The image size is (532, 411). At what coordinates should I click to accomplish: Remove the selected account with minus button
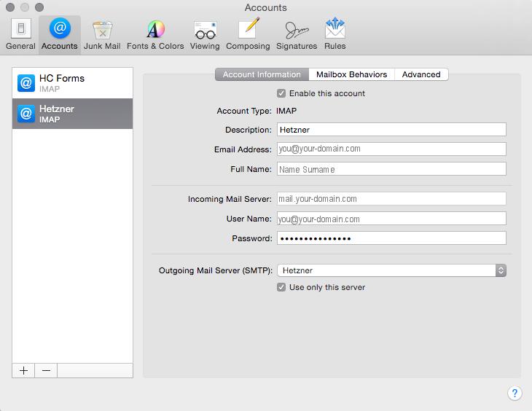[x=46, y=370]
